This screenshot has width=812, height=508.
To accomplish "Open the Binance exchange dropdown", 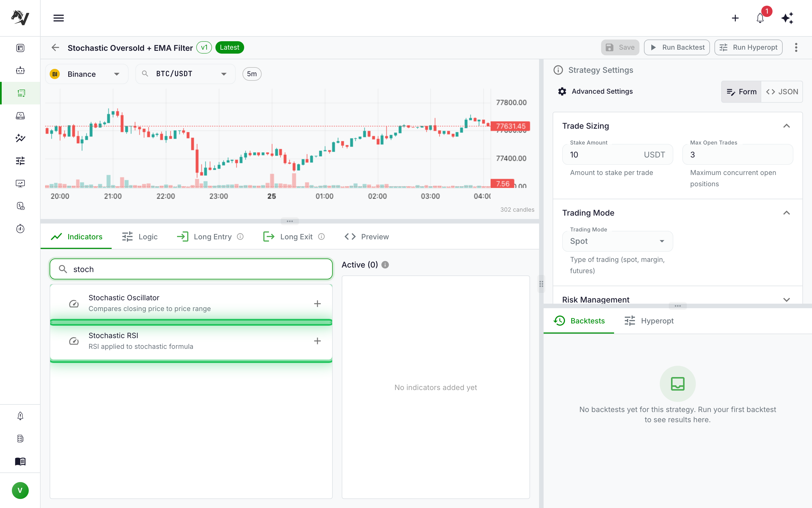I will (x=87, y=74).
